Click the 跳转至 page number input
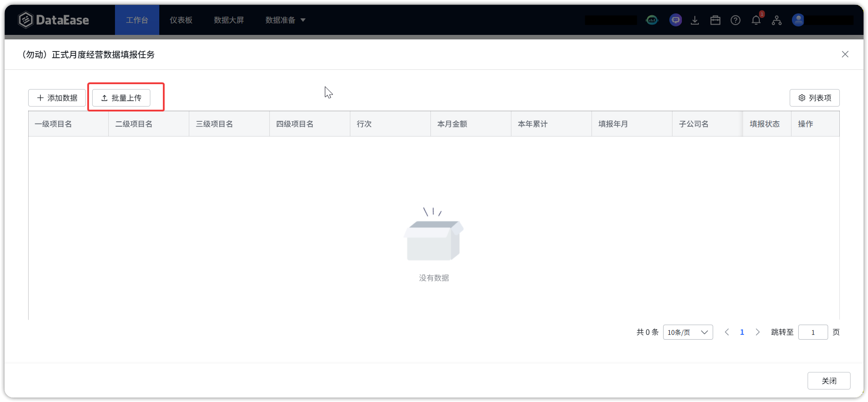The image size is (868, 402). (x=813, y=332)
